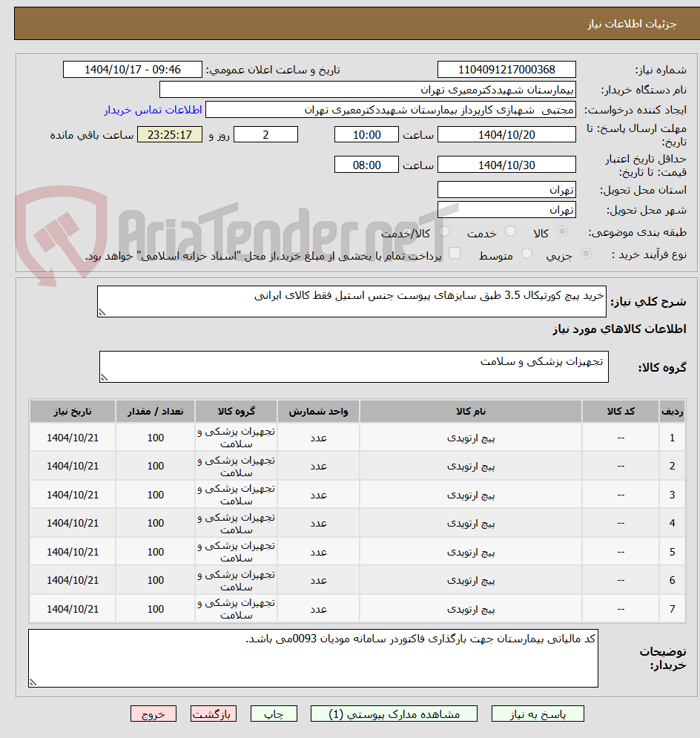Click the نام کالا column header

click(470, 412)
